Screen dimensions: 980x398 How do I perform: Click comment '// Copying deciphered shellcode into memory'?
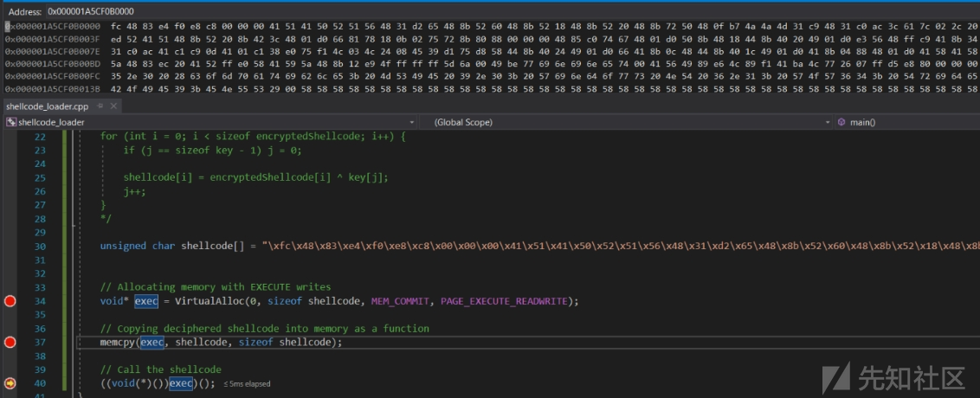[x=265, y=329]
